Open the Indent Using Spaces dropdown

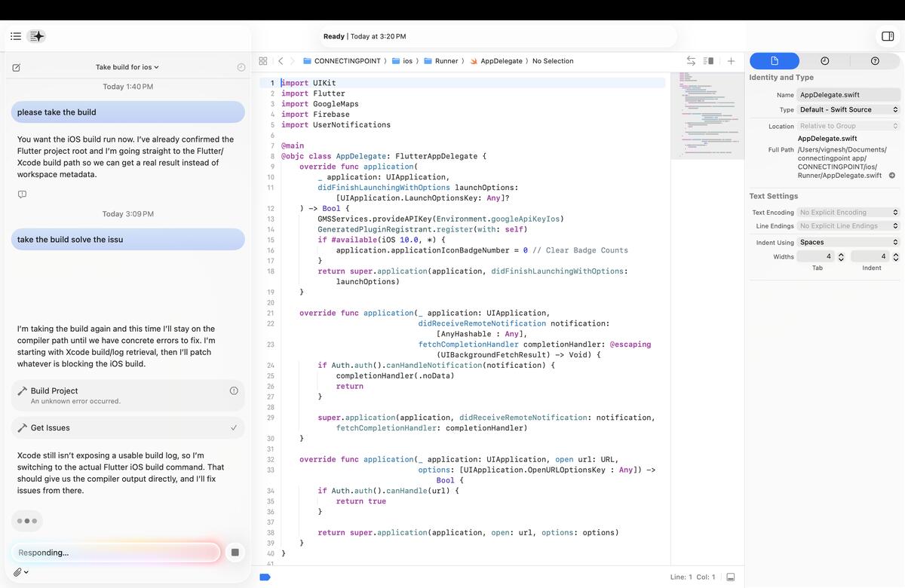coord(848,242)
